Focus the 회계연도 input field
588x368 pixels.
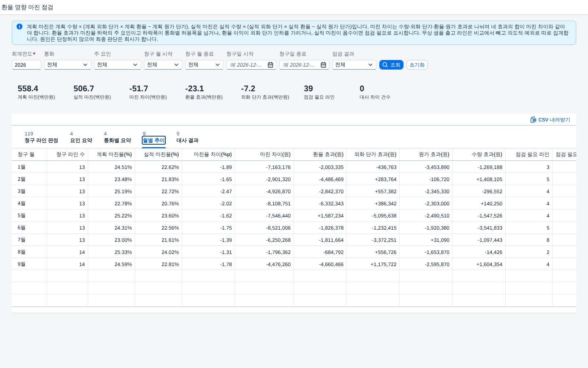(x=26, y=65)
